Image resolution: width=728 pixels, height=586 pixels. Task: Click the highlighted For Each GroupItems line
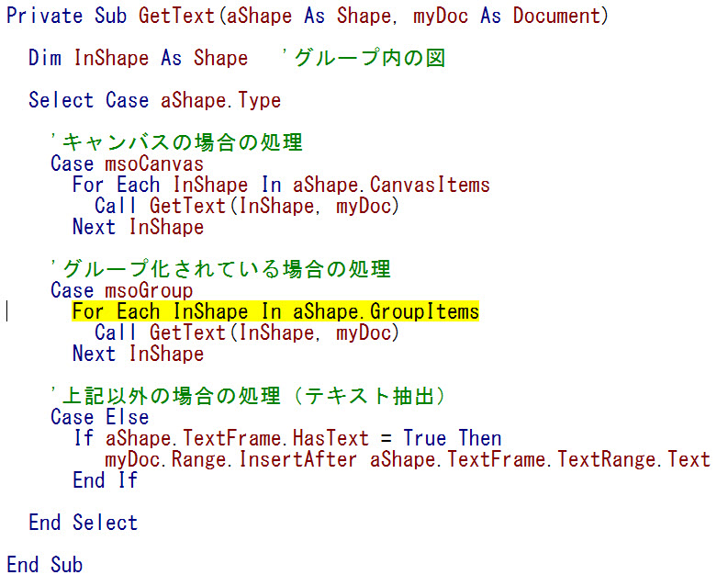coord(275,312)
